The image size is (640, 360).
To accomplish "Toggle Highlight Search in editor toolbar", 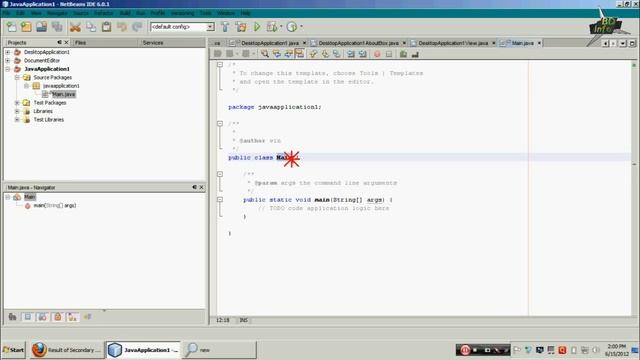I will point(300,54).
